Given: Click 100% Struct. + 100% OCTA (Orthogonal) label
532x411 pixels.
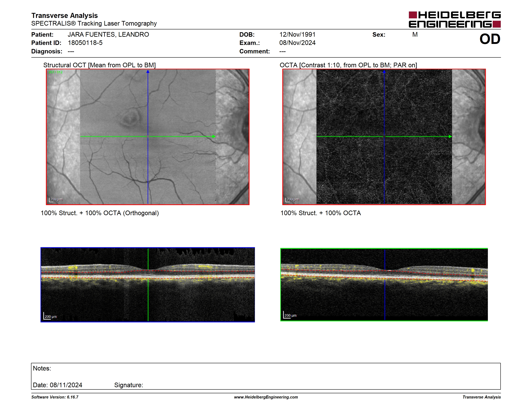Looking at the screenshot, I should 100,213.
